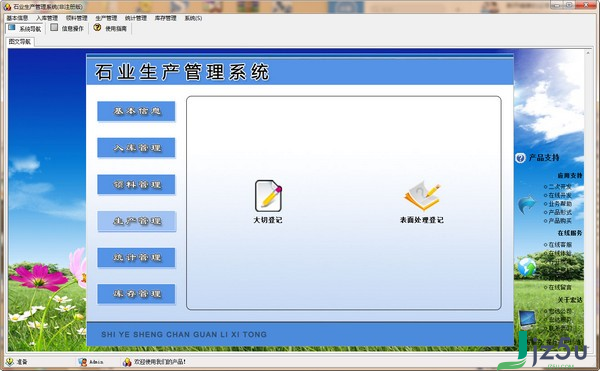
Task: Click the blue curved arrow icon
Action: 527,205
